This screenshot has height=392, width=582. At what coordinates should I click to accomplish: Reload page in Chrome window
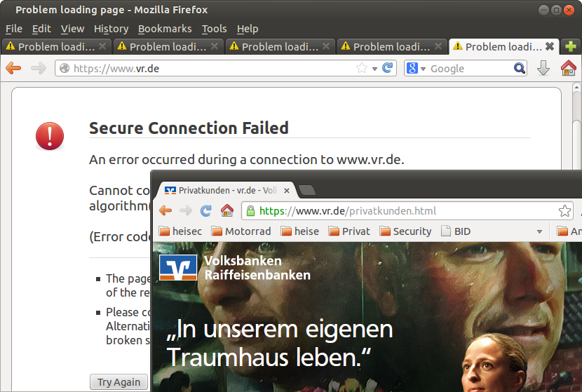point(206,211)
